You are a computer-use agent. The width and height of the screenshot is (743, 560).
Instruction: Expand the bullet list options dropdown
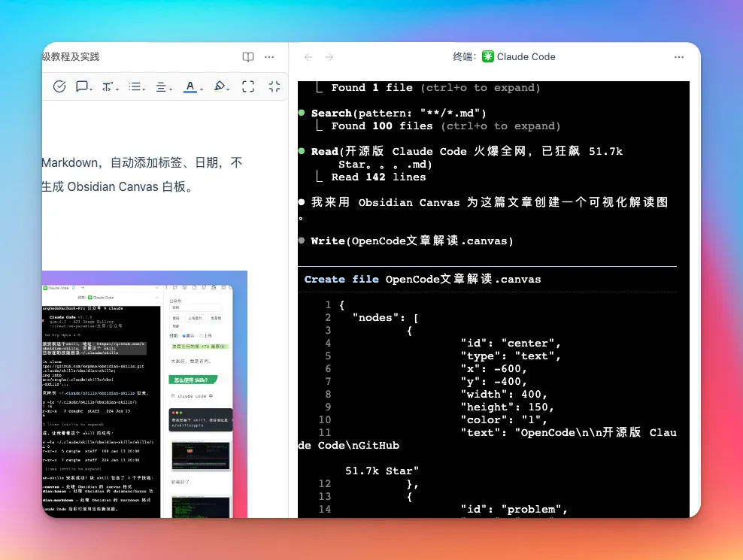coord(136,86)
